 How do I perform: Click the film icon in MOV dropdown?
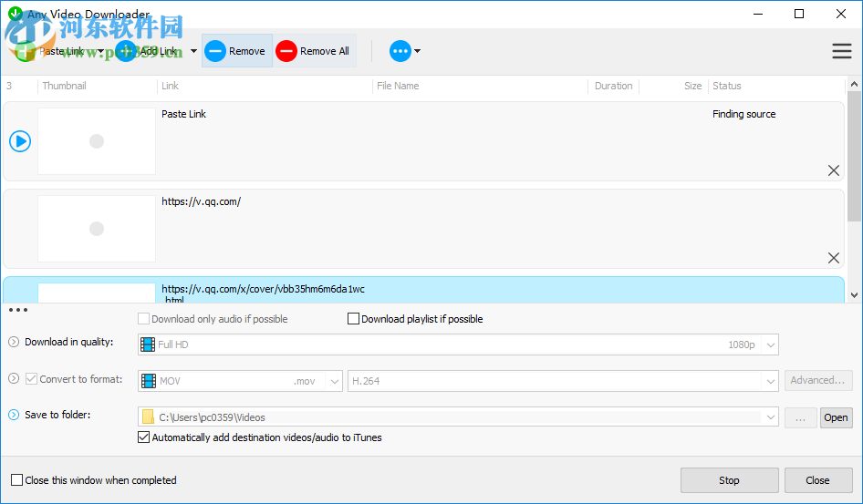tap(149, 381)
